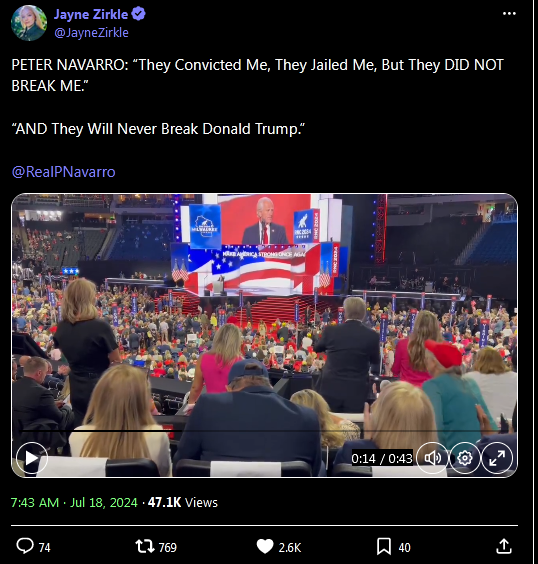Image resolution: width=538 pixels, height=564 pixels.
Task: Mute the video using the speaker icon
Action: tap(432, 458)
